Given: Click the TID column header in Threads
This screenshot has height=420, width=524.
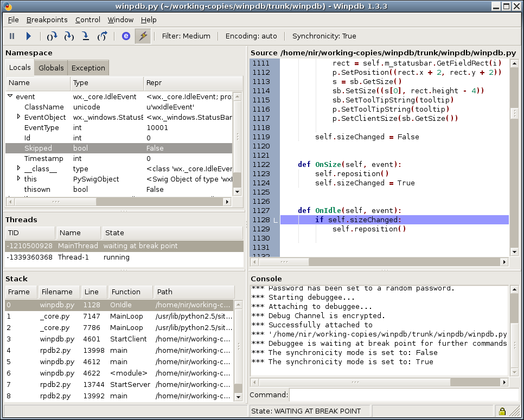Looking at the screenshot, I should 30,232.
